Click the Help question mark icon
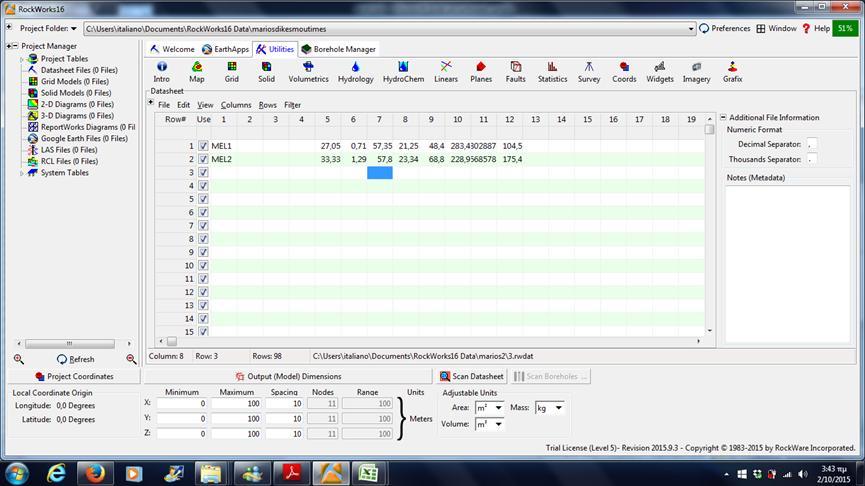This screenshot has height=486, width=865. click(x=806, y=28)
